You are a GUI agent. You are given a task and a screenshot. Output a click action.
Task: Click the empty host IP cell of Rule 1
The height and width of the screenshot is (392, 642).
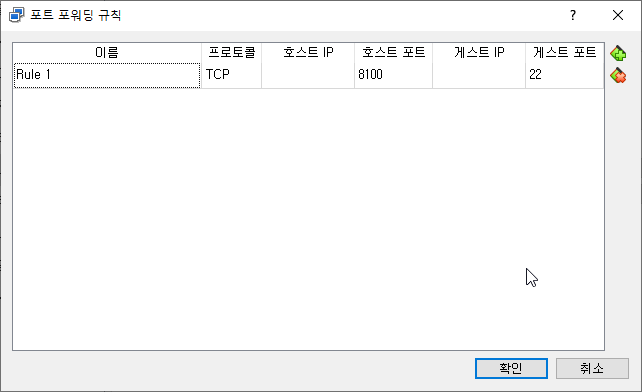(x=308, y=75)
